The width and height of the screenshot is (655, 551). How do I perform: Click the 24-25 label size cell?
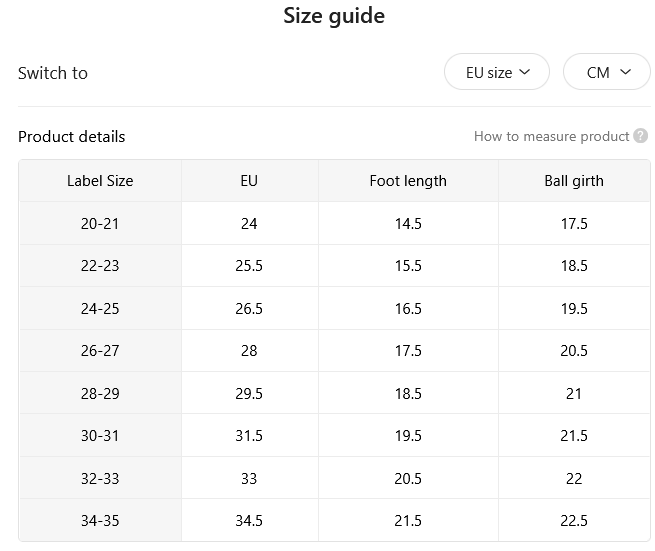point(100,308)
